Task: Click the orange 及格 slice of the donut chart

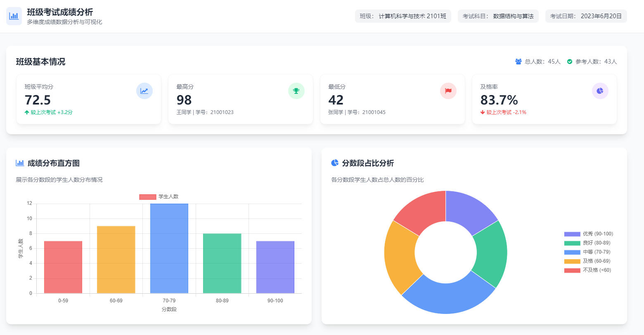Action: 400,256
